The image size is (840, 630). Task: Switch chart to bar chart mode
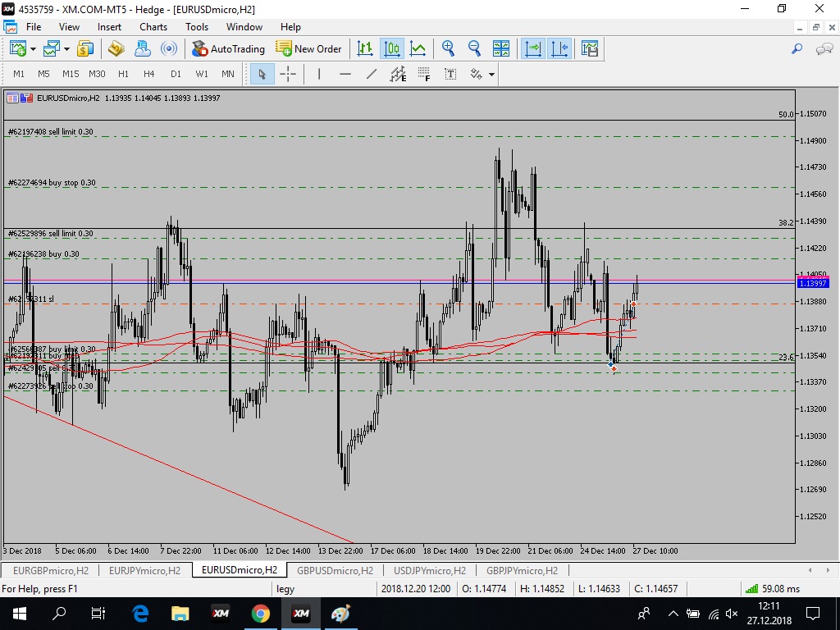pos(365,48)
